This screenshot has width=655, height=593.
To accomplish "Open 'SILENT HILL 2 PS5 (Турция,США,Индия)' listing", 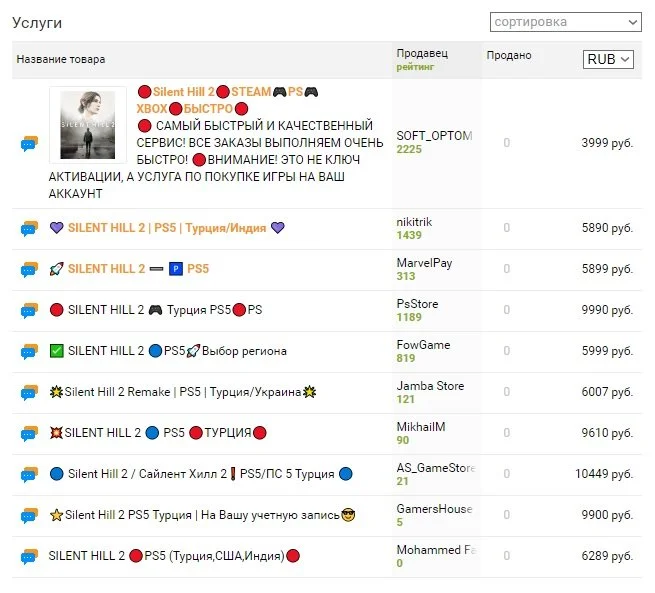I will click(174, 556).
